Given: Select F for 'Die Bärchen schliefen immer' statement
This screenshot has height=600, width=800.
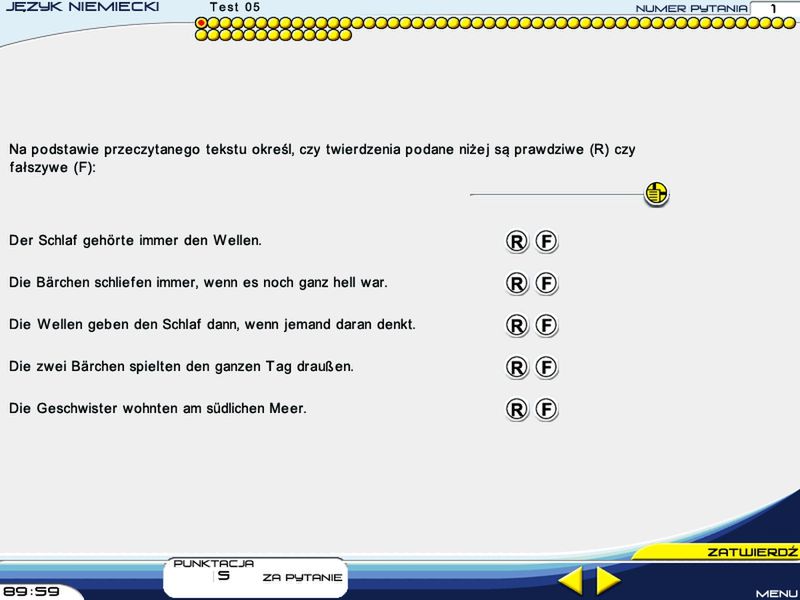Looking at the screenshot, I should click(546, 284).
